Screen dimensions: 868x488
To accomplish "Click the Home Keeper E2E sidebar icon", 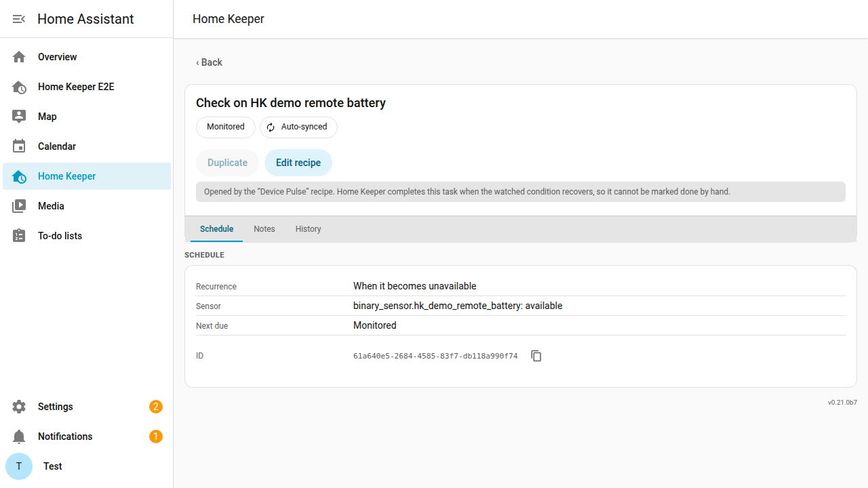I will (x=19, y=87).
